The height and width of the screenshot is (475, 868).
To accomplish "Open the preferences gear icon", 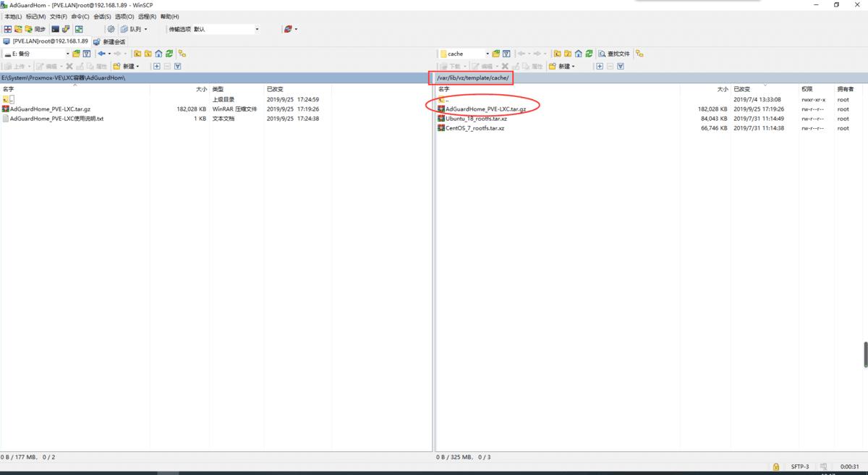I will (111, 29).
